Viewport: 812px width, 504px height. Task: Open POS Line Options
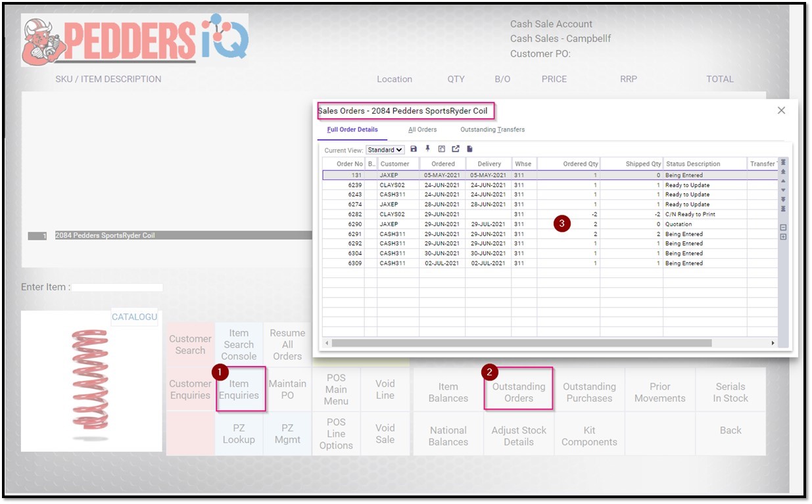pos(336,434)
